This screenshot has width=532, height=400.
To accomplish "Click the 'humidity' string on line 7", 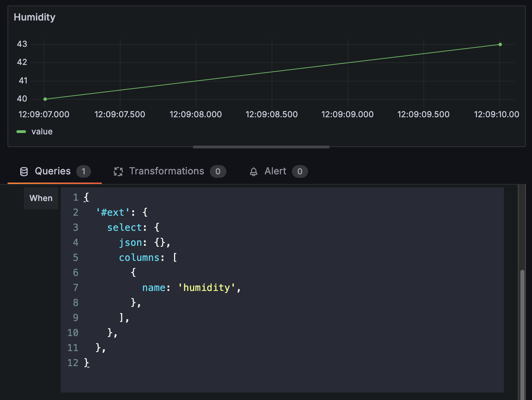I will click(x=206, y=288).
